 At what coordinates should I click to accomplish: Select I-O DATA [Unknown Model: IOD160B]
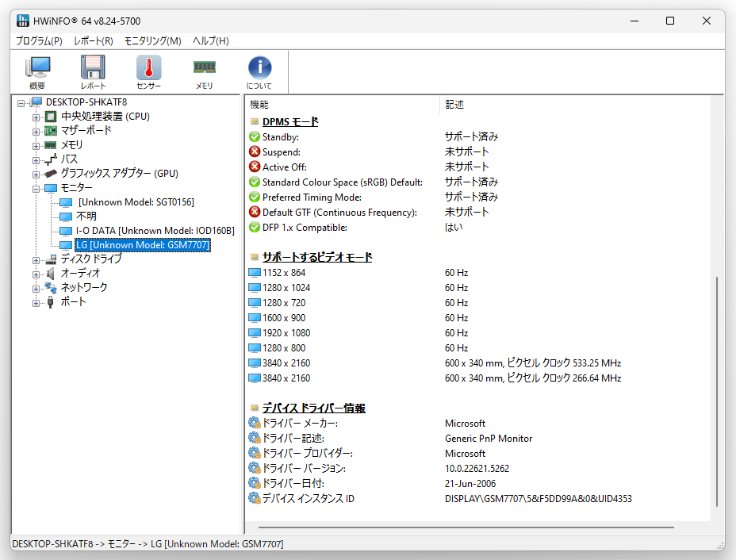point(155,231)
